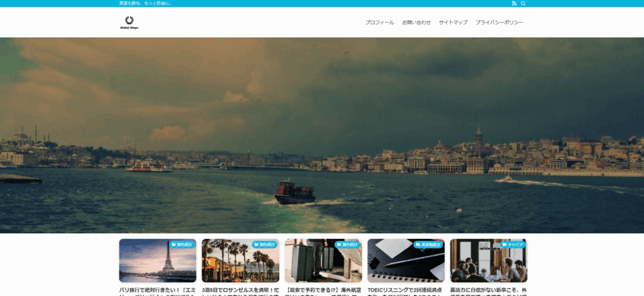Click the 海外旅行 tag on Eiffel Tower card
The image size is (644, 296).
[182, 244]
